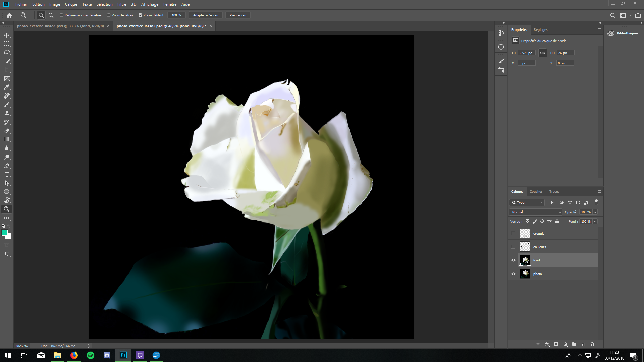The width and height of the screenshot is (644, 362).
Task: Delete layer with the trash icon
Action: (x=592, y=344)
